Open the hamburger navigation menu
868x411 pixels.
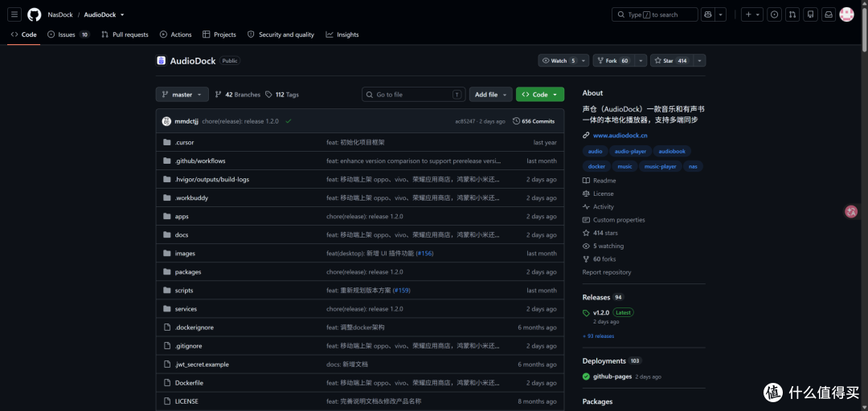point(14,14)
